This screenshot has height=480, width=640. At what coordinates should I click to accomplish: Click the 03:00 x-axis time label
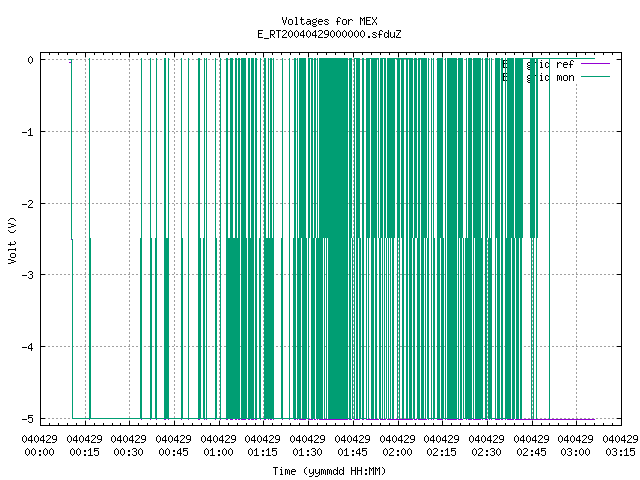point(575,452)
